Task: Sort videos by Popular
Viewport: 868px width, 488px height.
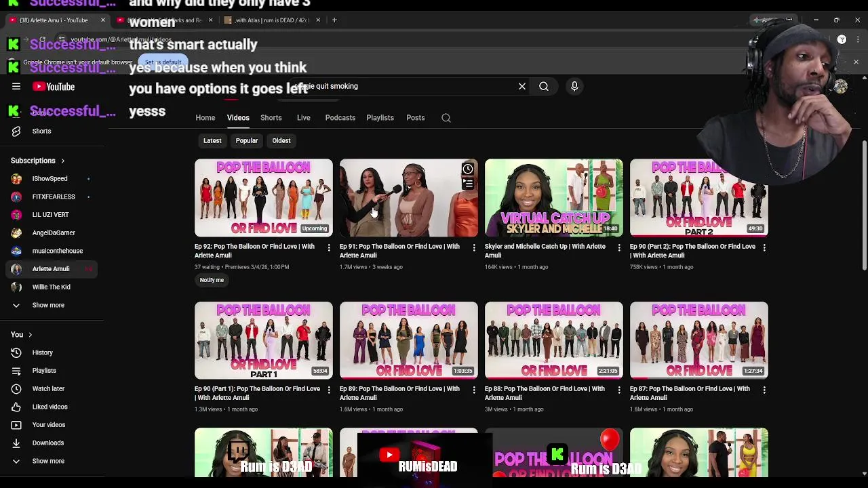Action: tap(247, 141)
